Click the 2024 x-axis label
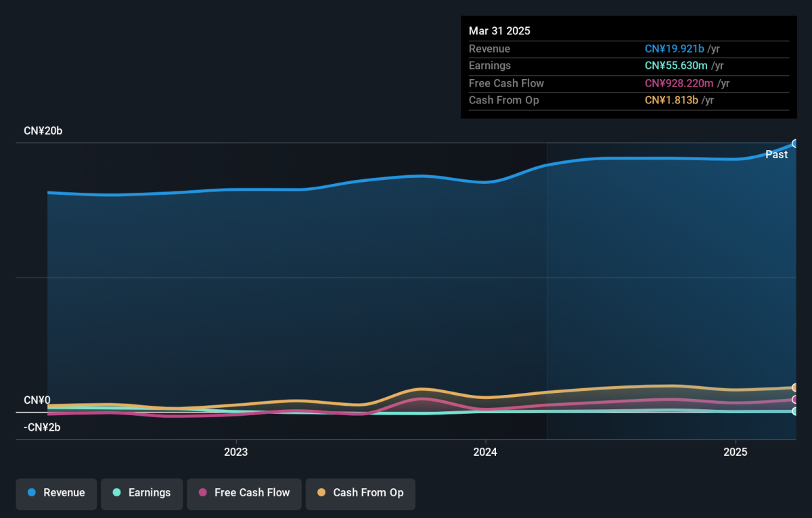 (485, 452)
